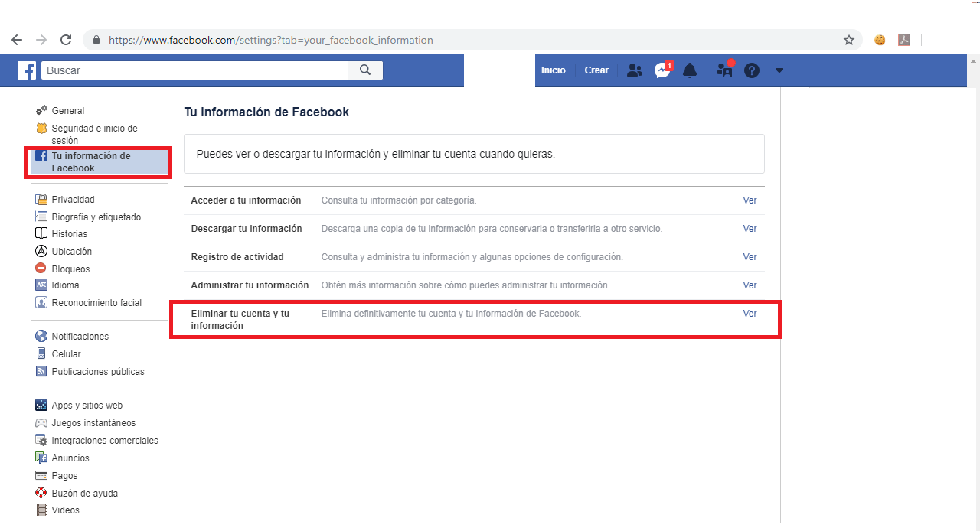Screen dimensions: 980x531
Task: Click the Descargar tu información label
Action: tap(247, 229)
